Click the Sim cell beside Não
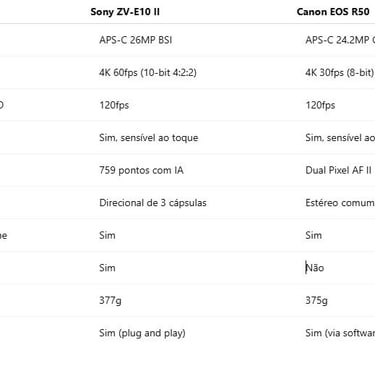 coord(107,268)
